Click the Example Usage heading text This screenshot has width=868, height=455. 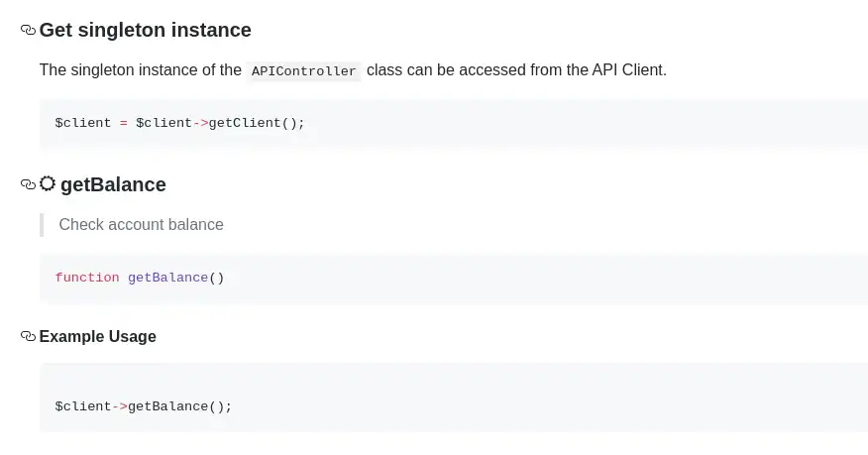pos(97,337)
